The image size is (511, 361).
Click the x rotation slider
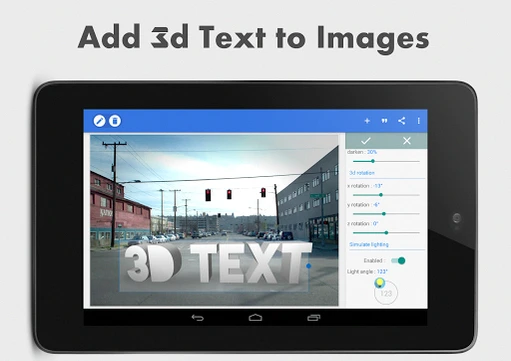pyautogui.click(x=386, y=195)
